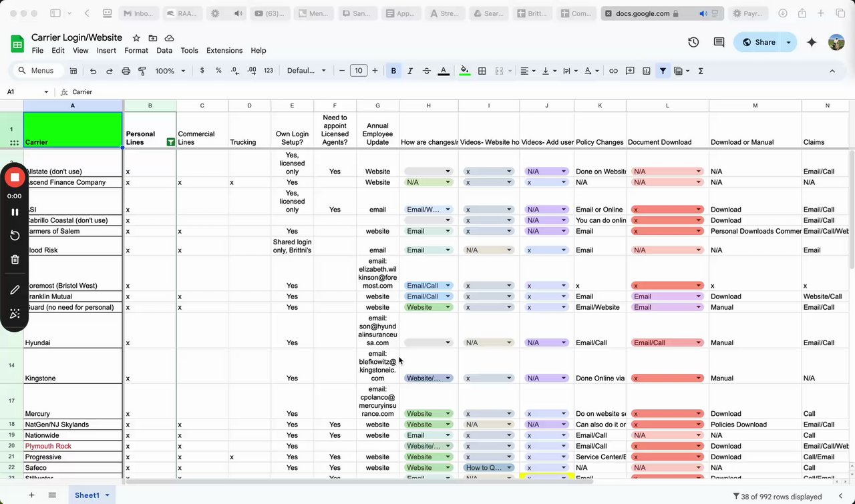
Task: Pause the screen recording
Action: (x=15, y=212)
